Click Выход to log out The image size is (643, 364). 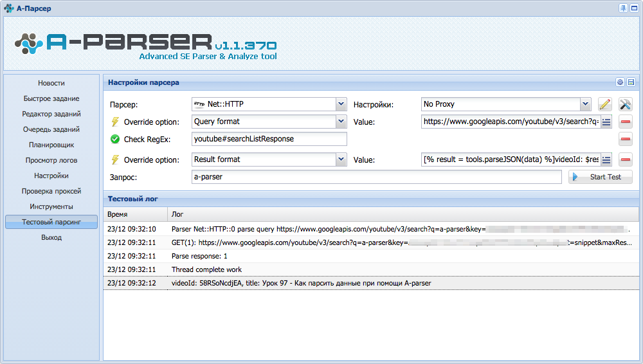click(x=51, y=237)
